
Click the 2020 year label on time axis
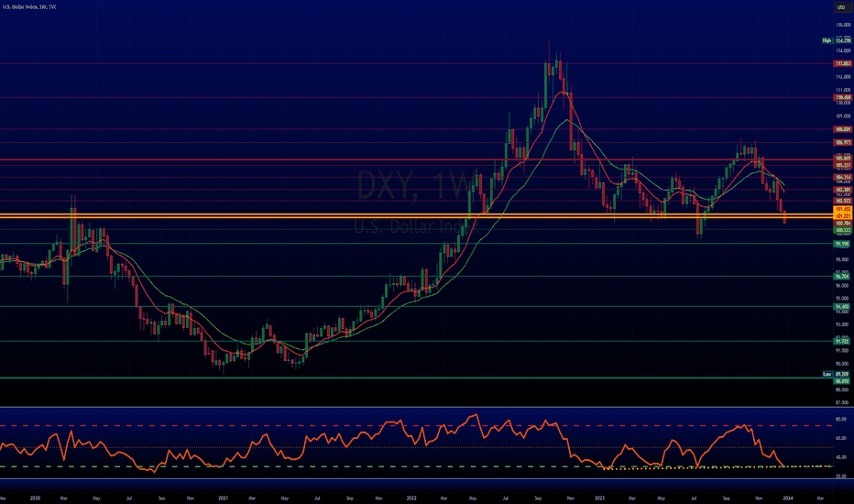36,498
